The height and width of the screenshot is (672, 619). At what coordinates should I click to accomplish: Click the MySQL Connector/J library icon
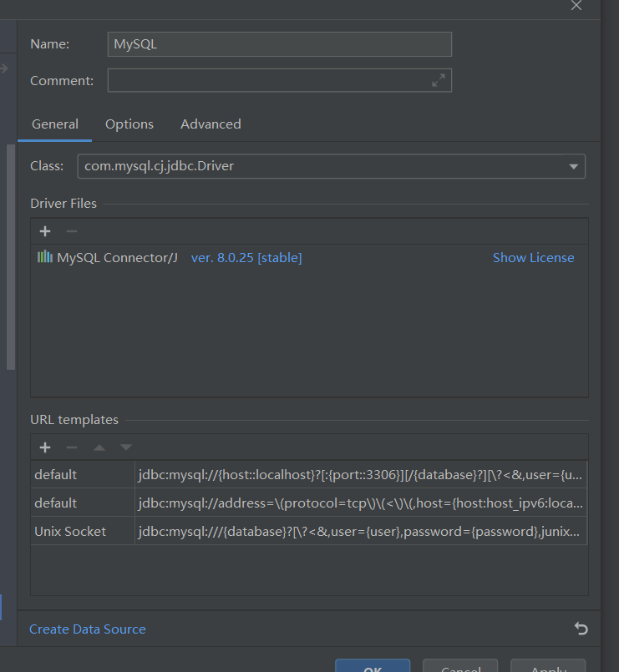tap(44, 257)
